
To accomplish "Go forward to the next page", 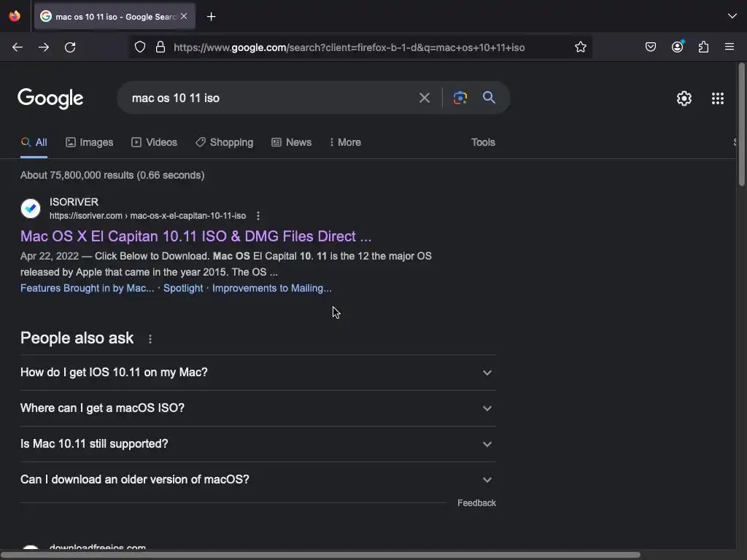I will (44, 47).
